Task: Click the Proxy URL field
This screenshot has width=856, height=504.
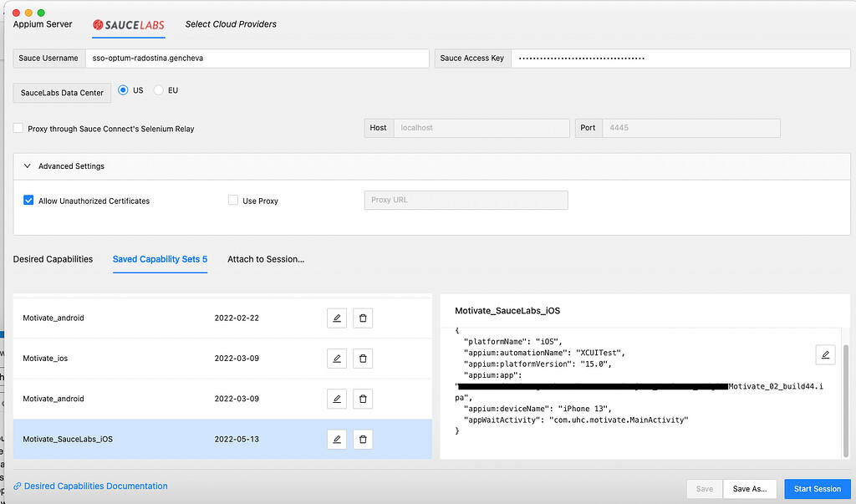Action: [x=466, y=200]
